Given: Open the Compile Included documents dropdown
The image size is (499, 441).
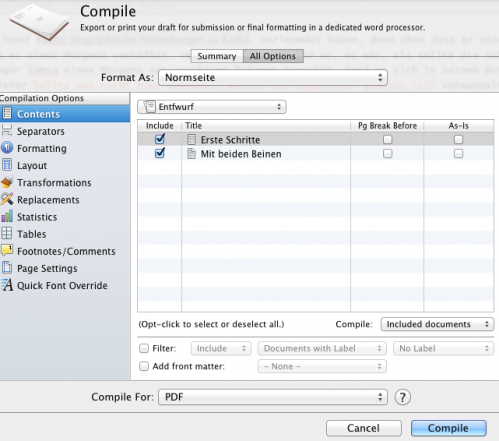Looking at the screenshot, I should tap(437, 324).
